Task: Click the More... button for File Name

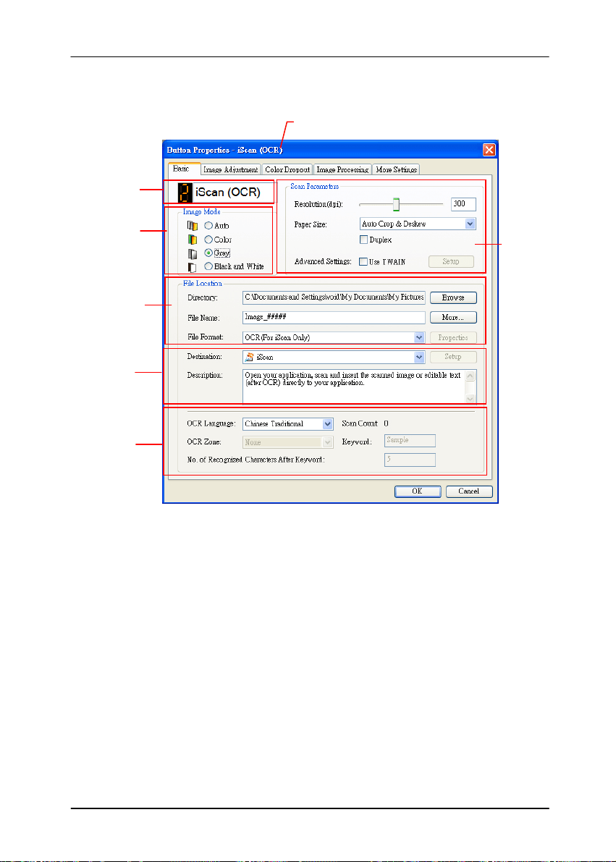Action: (453, 317)
